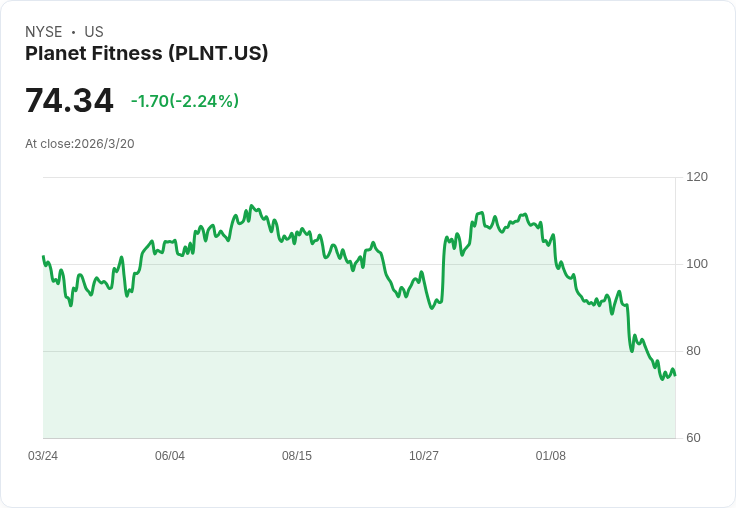Click the -1.70(-2.24%) price change
The width and height of the screenshot is (736, 508).
click(x=185, y=101)
